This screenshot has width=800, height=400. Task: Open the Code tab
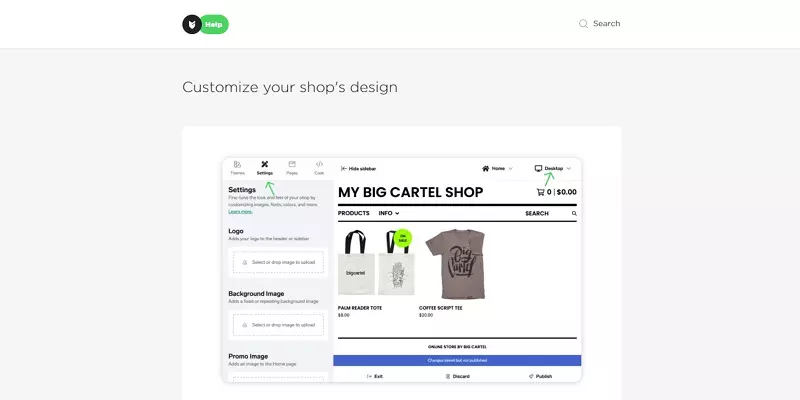[319, 168]
